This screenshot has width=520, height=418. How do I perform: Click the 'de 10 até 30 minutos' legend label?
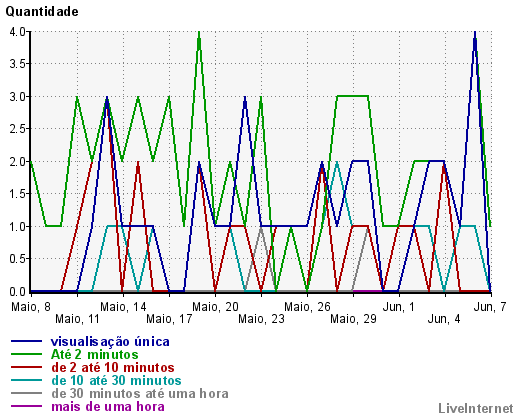click(x=116, y=381)
